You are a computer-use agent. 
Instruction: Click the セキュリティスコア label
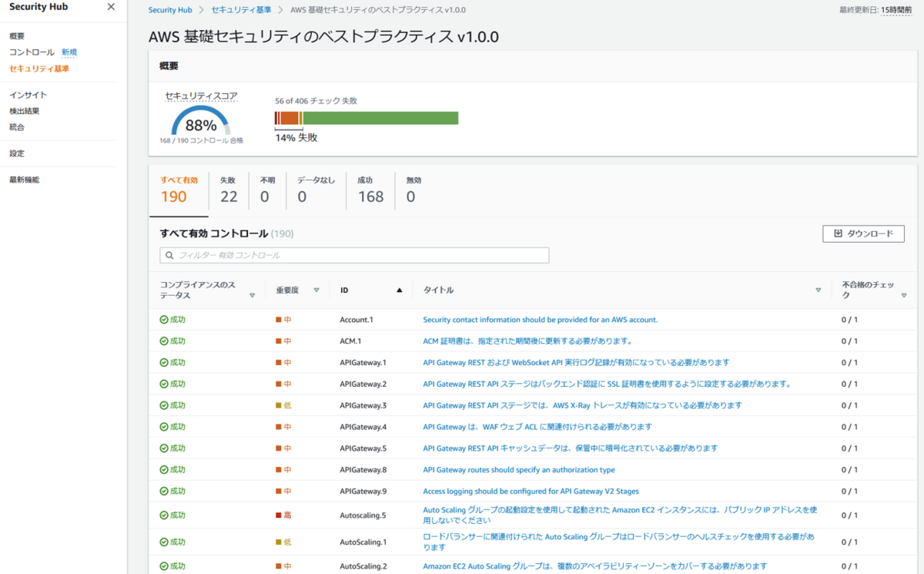[201, 96]
